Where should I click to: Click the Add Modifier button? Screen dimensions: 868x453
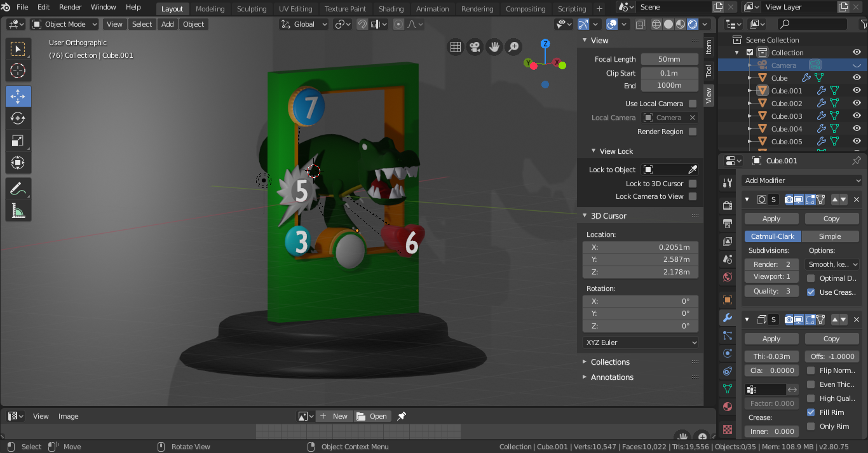[x=800, y=180]
